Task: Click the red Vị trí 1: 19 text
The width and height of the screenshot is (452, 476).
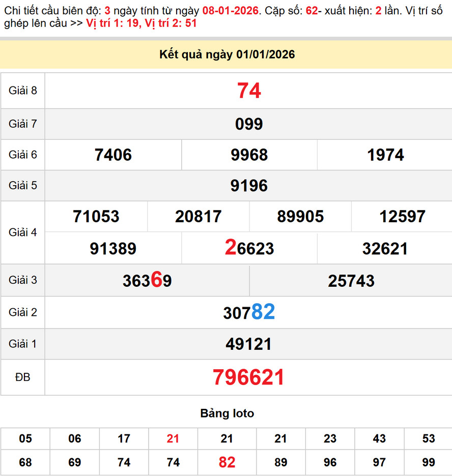Action: pyautogui.click(x=112, y=23)
